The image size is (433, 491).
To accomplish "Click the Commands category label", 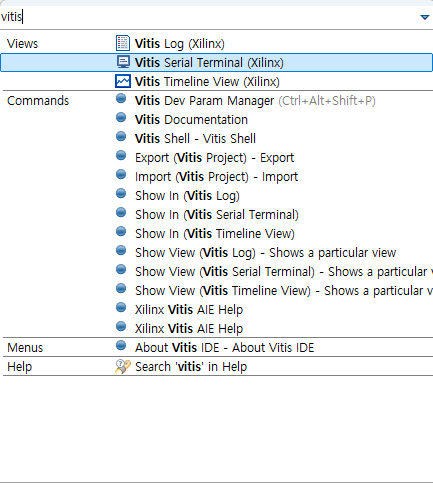I will point(38,101).
